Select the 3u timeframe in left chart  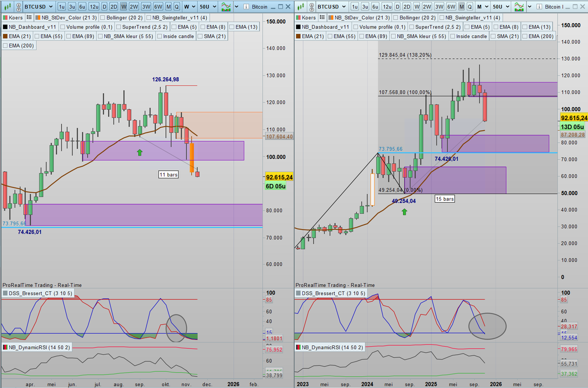[x=72, y=7]
